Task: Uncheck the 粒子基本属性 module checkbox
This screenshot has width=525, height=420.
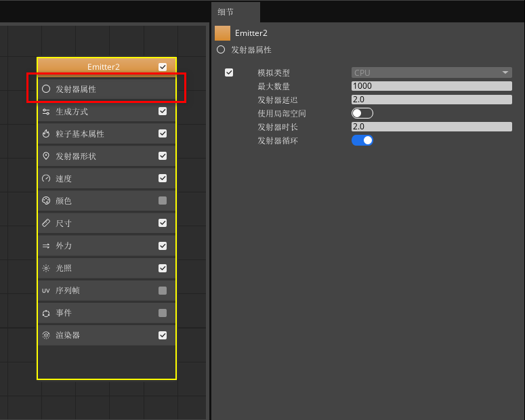Action: coord(163,133)
